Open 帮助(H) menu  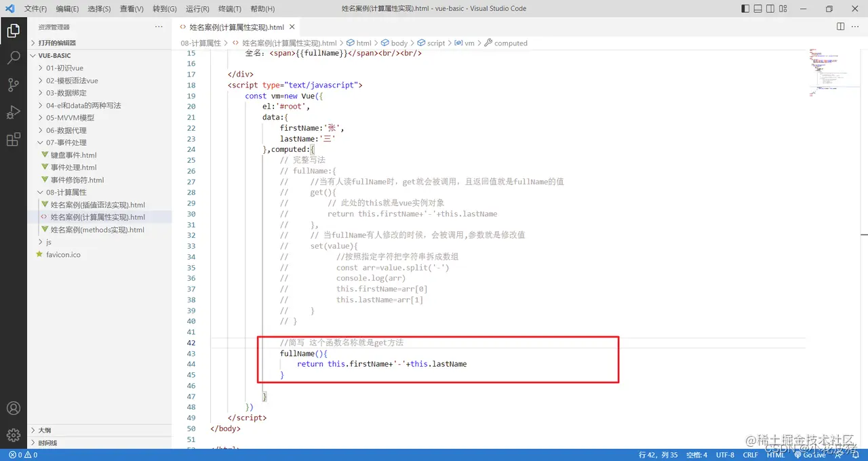[262, 9]
